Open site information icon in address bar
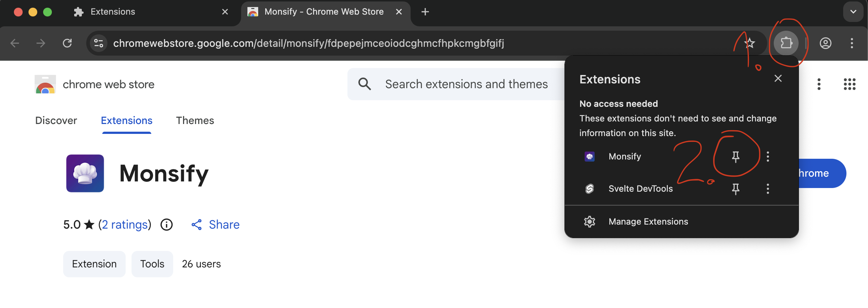The width and height of the screenshot is (868, 308). [99, 43]
